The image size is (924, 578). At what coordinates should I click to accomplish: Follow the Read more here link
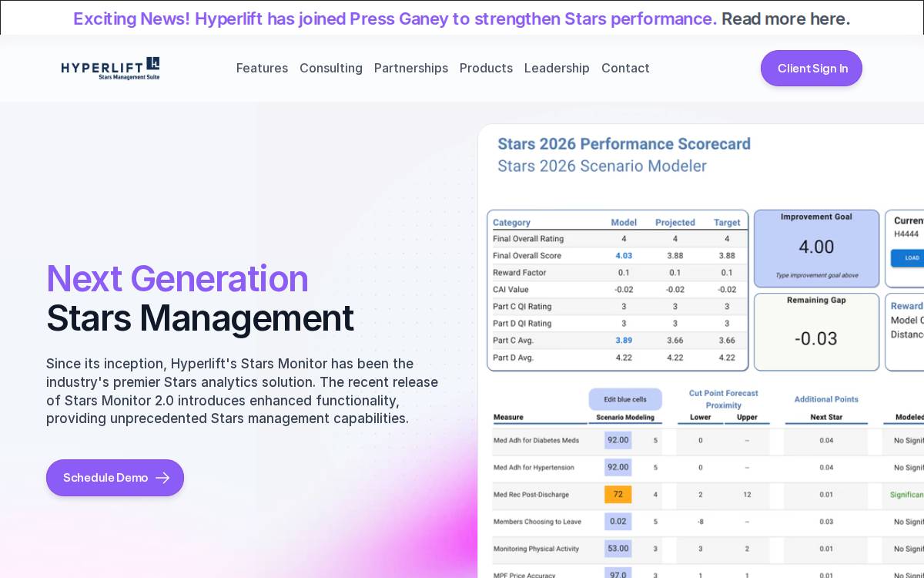[x=785, y=18]
